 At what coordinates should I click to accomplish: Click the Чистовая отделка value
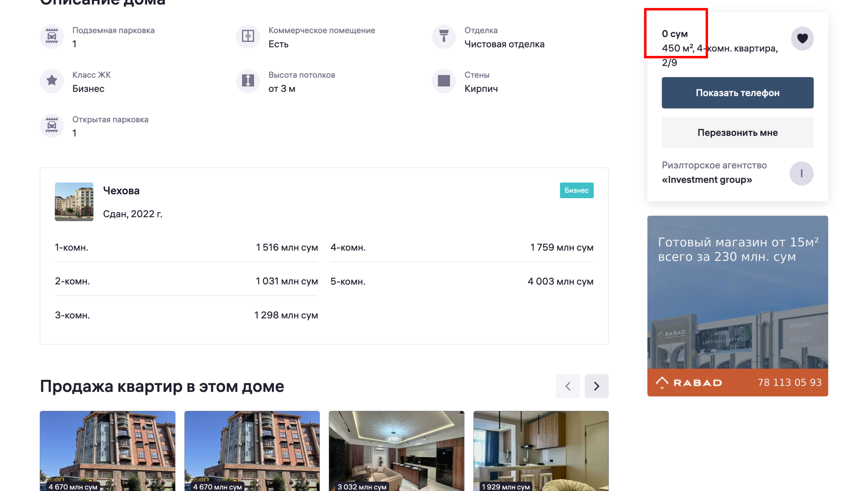coord(504,44)
